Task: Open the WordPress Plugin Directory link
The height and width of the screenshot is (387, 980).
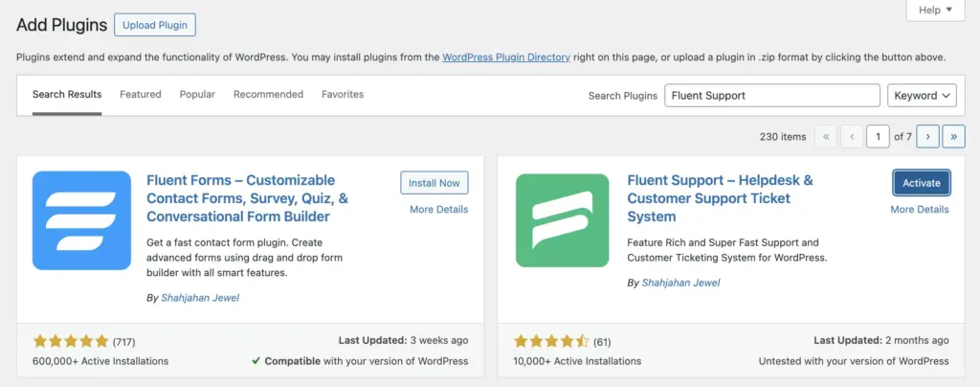Action: (506, 57)
